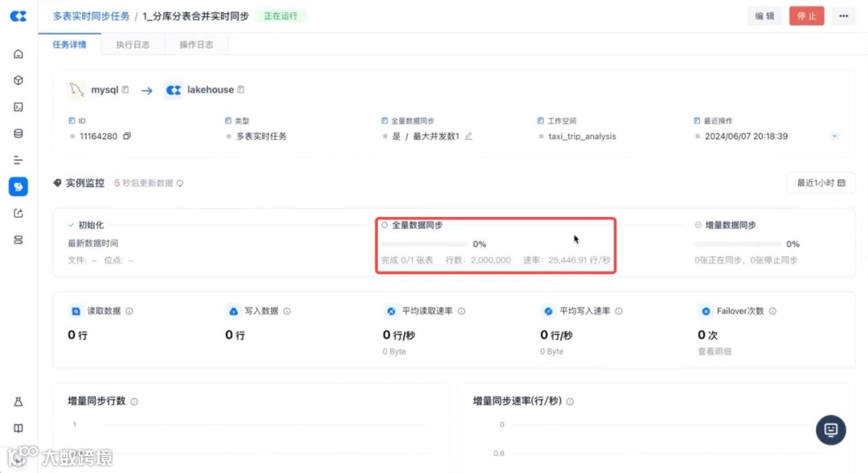Click the mysql source icon

click(76, 90)
